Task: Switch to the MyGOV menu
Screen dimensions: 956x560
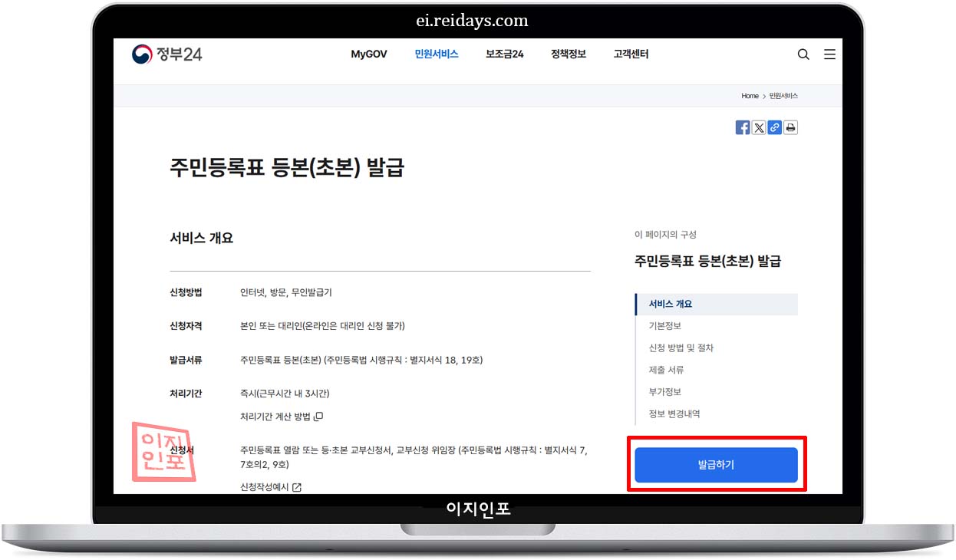Action: pos(369,54)
